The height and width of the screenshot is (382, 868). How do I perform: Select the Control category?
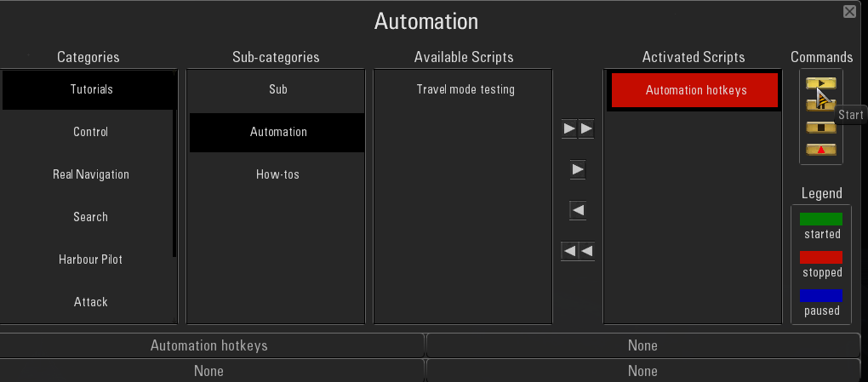88,132
